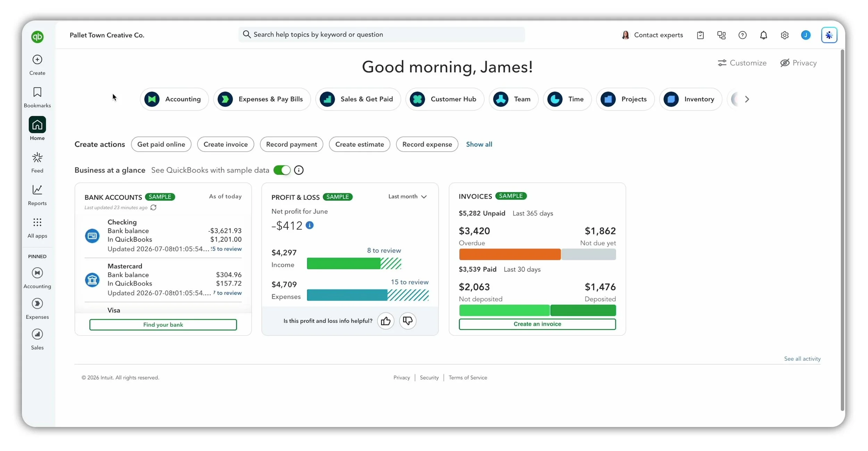Open Reports from the sidebar
Screen dimensions: 868x451
tap(37, 195)
